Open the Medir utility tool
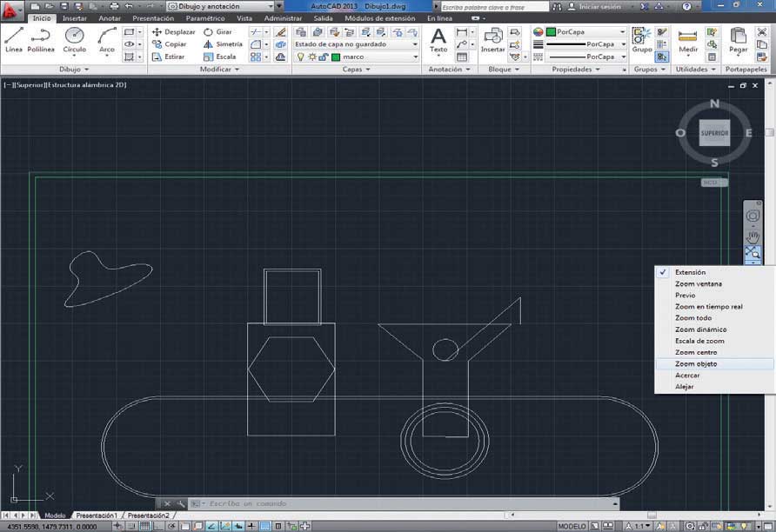This screenshot has height=532, width=776. point(688,41)
